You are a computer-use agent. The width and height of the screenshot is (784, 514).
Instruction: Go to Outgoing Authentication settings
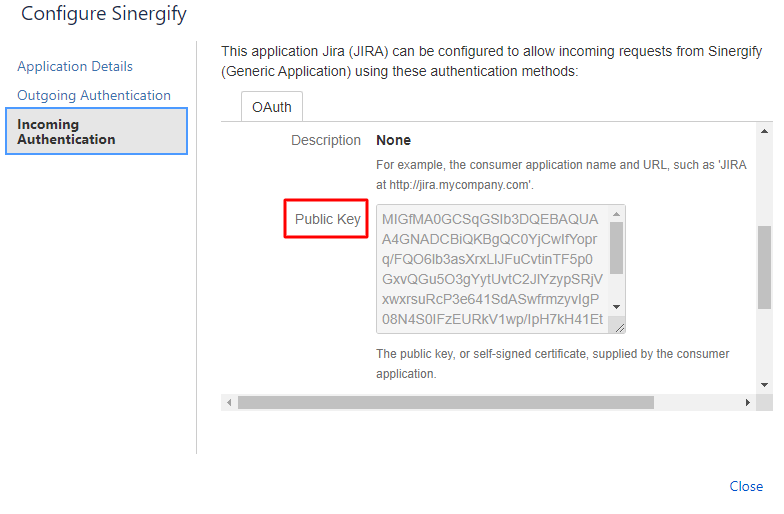click(94, 96)
